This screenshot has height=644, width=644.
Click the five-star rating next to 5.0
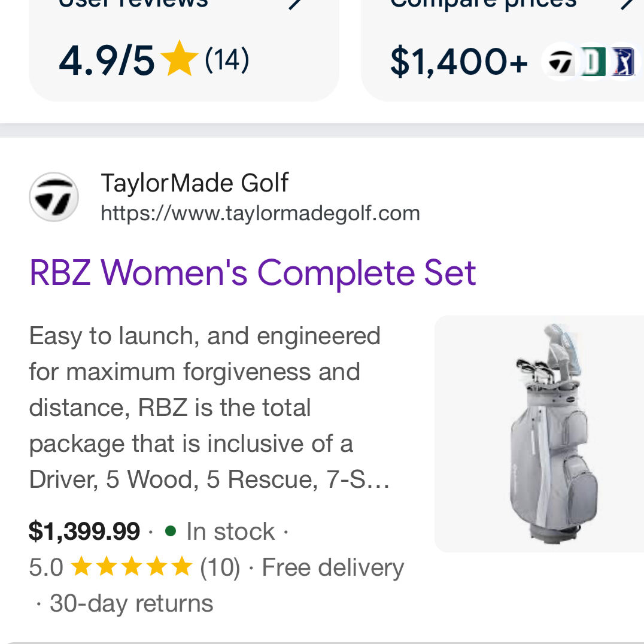131,567
